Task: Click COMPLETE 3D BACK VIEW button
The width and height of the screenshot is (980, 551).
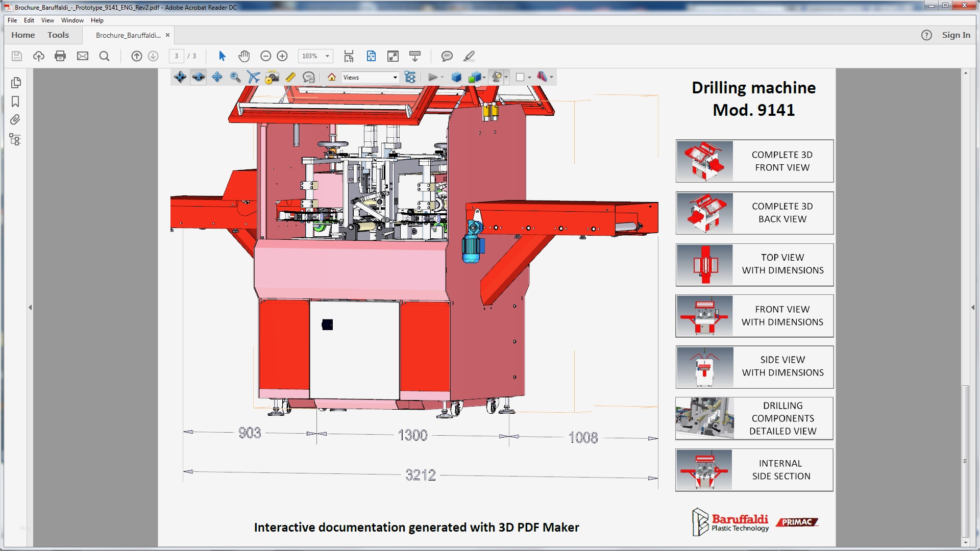Action: point(754,213)
